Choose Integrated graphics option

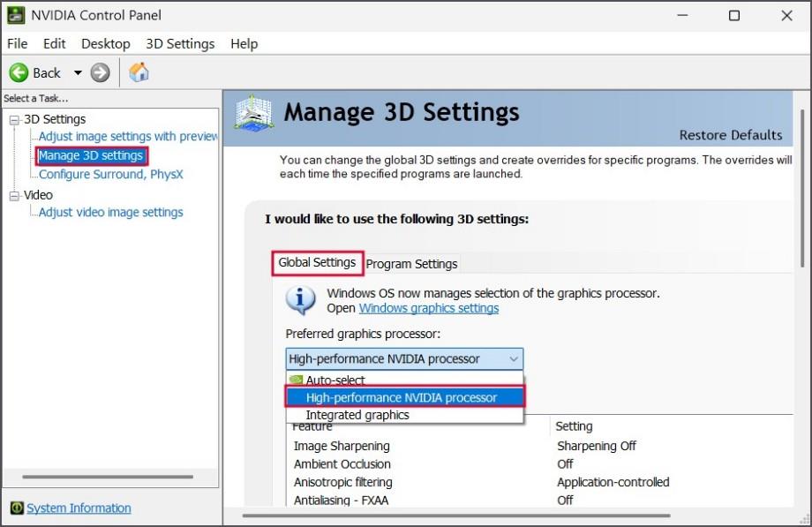tap(404, 415)
